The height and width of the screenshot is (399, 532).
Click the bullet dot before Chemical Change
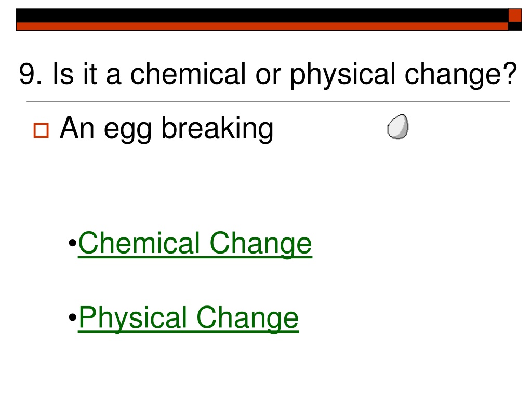point(72,243)
